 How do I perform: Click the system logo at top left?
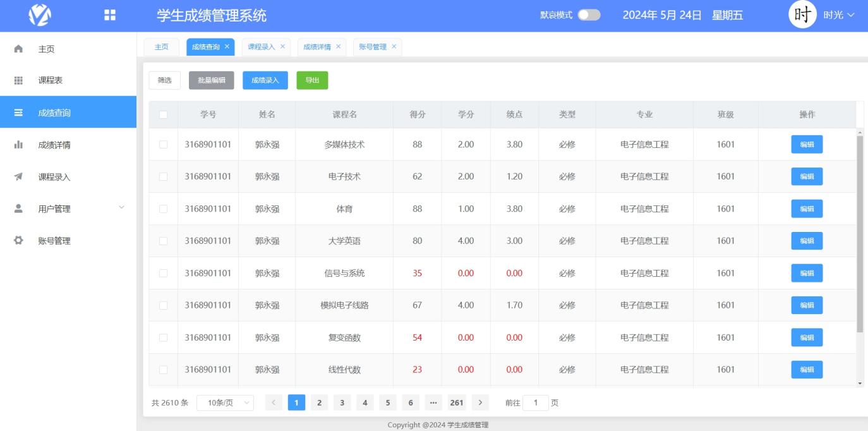(x=40, y=15)
